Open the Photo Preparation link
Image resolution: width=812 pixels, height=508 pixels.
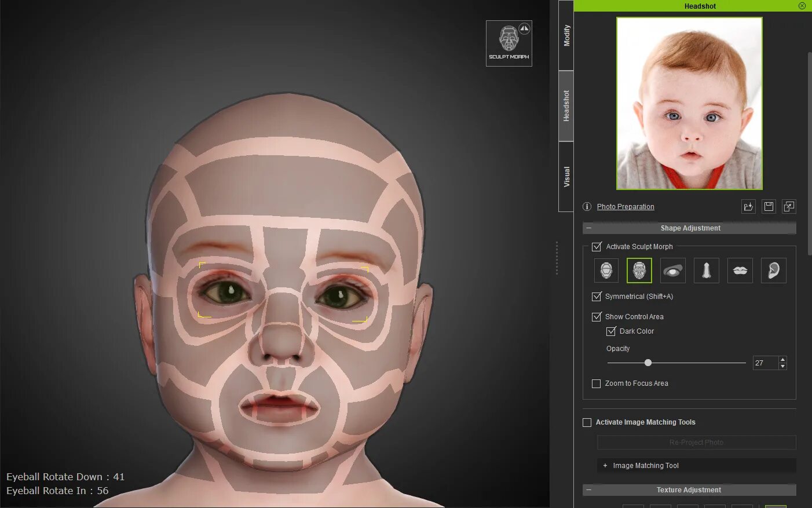[626, 206]
